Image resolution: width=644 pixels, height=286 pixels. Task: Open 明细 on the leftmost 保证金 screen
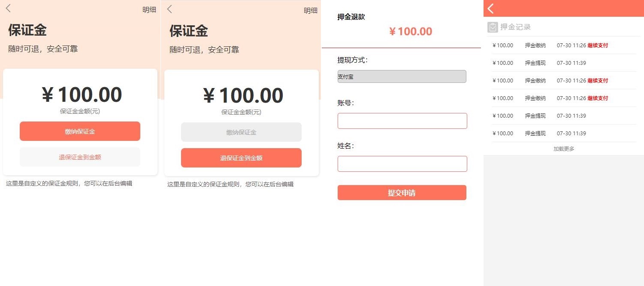click(149, 10)
